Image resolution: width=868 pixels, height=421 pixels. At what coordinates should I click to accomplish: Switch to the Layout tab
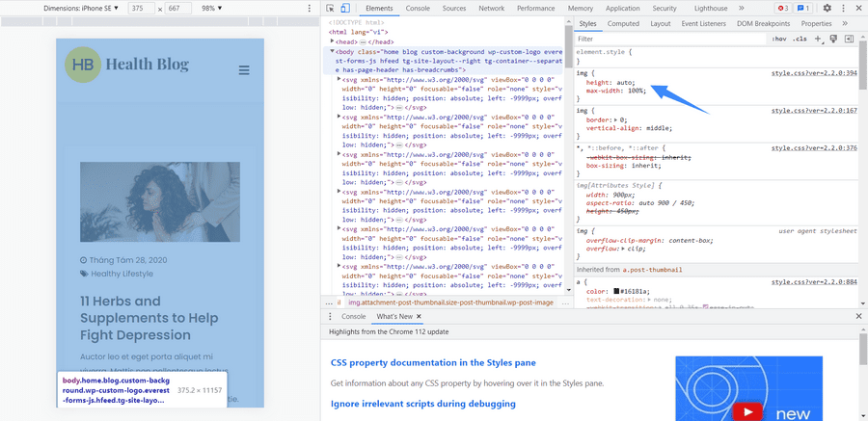point(661,24)
